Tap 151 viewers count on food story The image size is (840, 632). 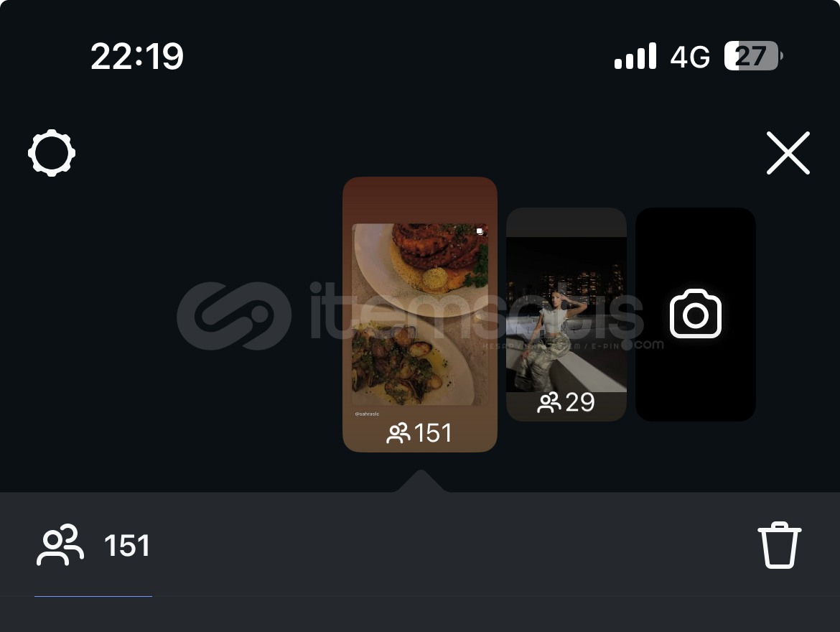(433, 433)
